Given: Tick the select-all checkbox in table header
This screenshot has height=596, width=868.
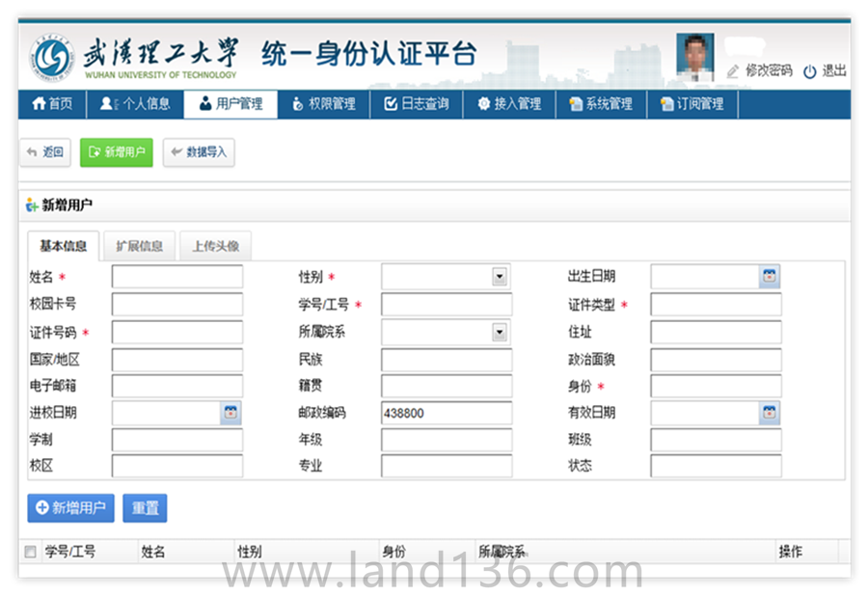Looking at the screenshot, I should pos(30,552).
